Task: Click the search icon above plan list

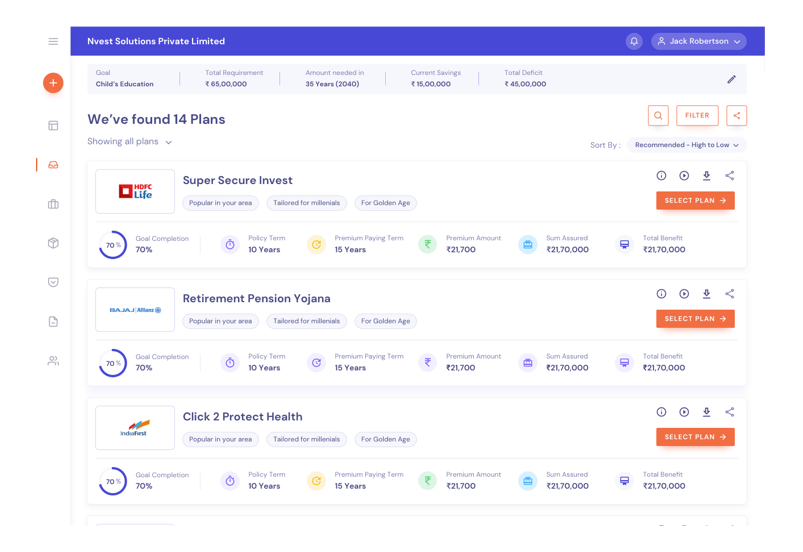Action: (x=658, y=116)
